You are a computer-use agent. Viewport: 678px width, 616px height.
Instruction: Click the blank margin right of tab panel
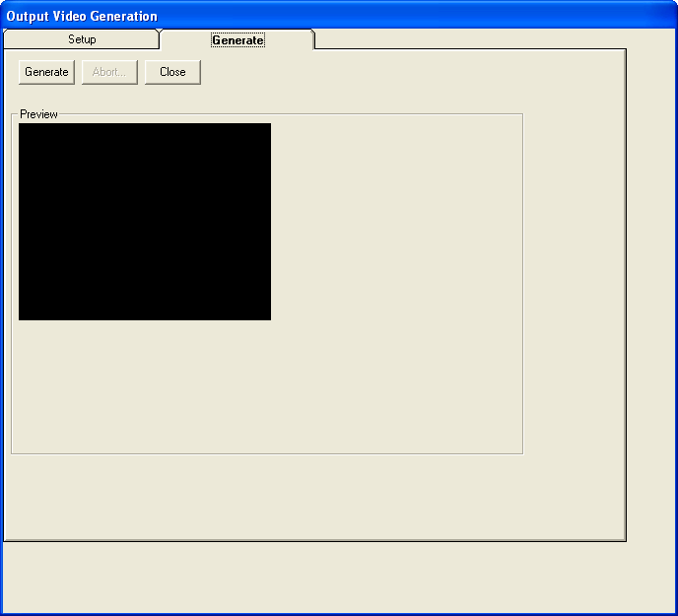point(650,296)
